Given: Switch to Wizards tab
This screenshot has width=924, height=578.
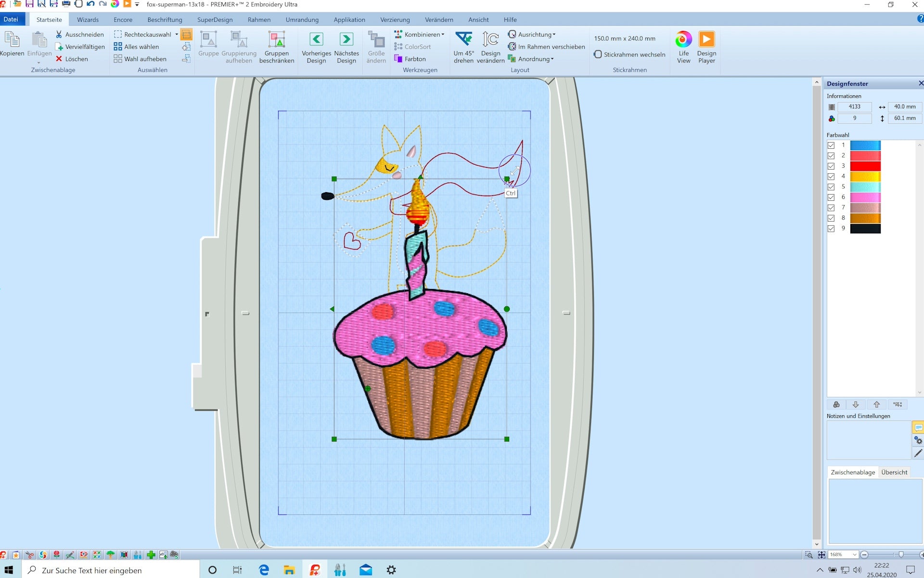Looking at the screenshot, I should coord(88,20).
